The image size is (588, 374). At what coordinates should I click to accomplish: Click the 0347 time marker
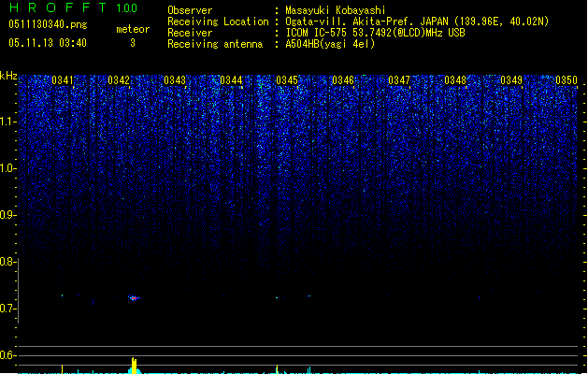point(399,79)
